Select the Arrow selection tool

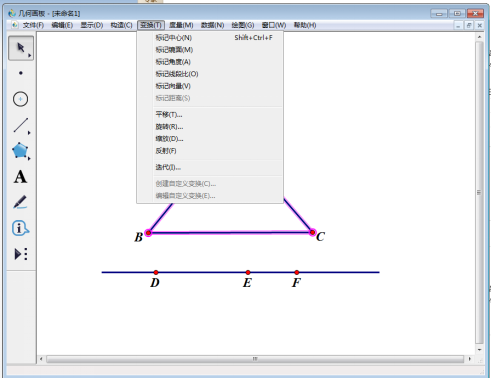click(21, 48)
